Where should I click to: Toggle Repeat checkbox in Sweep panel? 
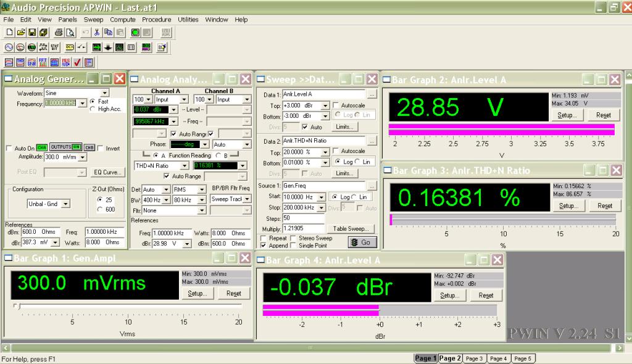[x=263, y=238]
